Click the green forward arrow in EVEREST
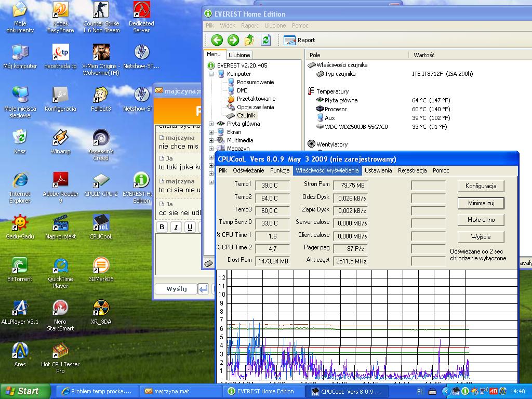The height and width of the screenshot is (399, 532). 233,40
